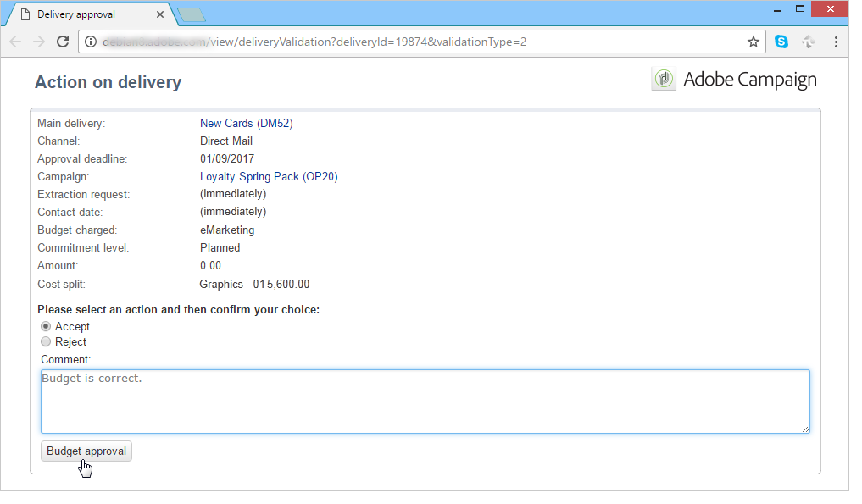Click the 'Comment:' label
Image resolution: width=862 pixels, height=504 pixels.
click(x=66, y=359)
